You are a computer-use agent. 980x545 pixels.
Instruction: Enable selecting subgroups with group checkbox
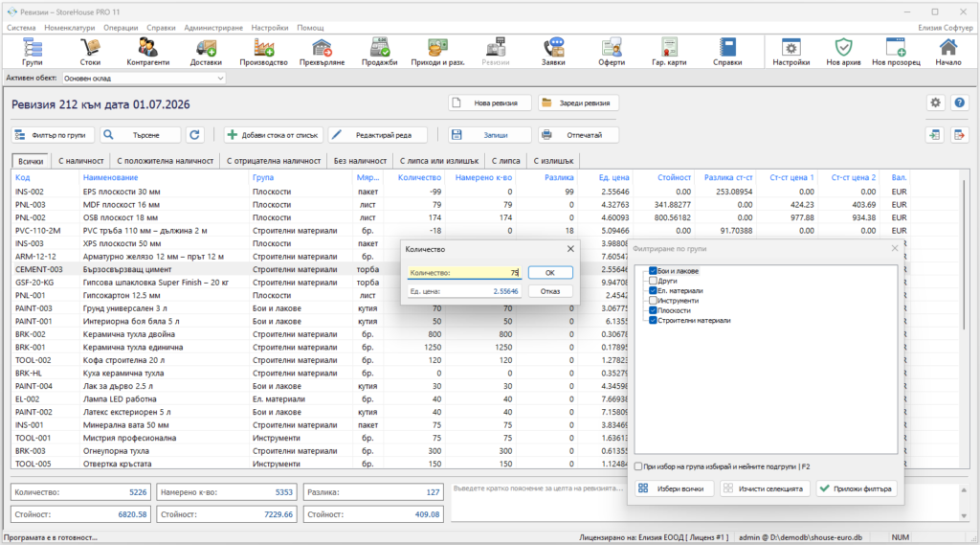[x=638, y=466]
